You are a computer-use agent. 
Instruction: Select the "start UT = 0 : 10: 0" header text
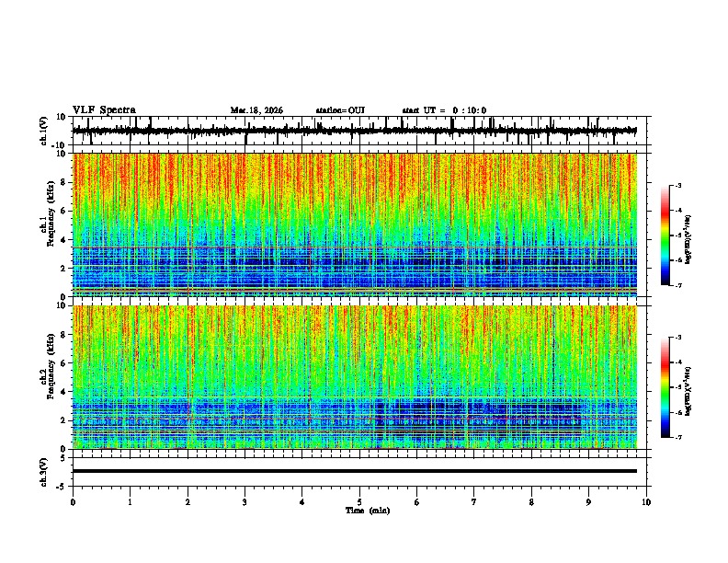(x=444, y=110)
